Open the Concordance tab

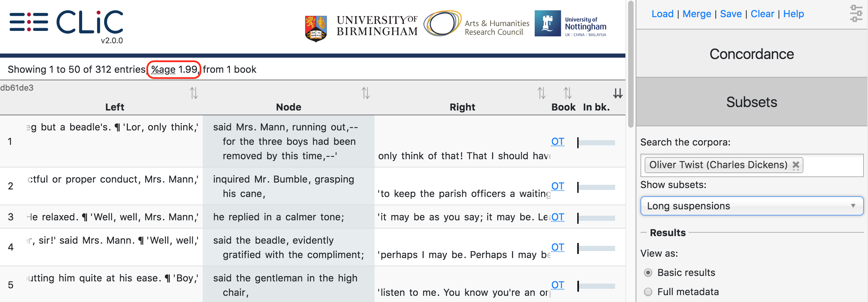[752, 54]
